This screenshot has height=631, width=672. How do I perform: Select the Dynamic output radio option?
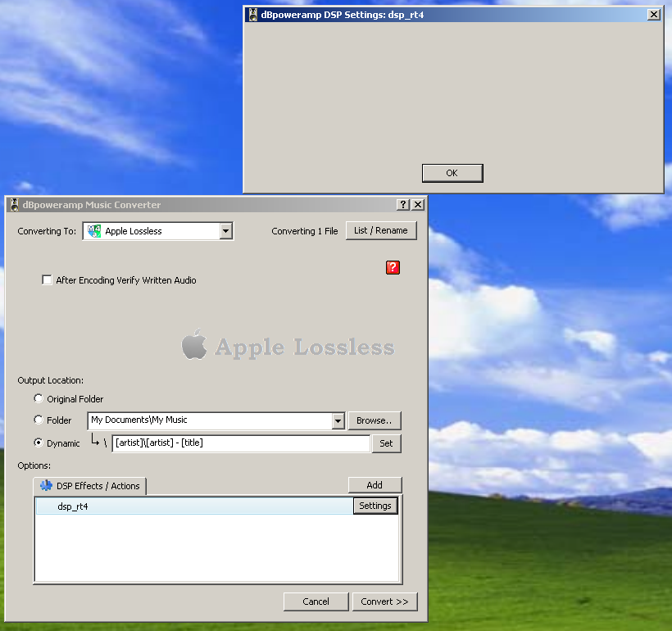click(39, 443)
